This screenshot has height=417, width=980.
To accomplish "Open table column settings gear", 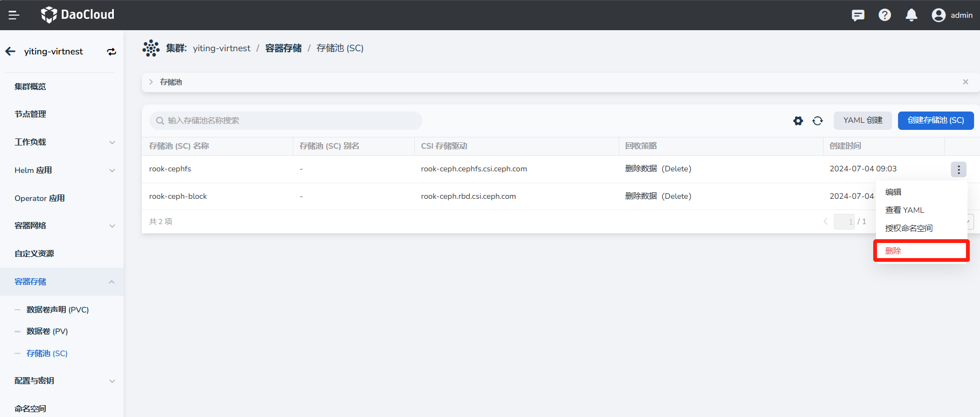I will 798,121.
